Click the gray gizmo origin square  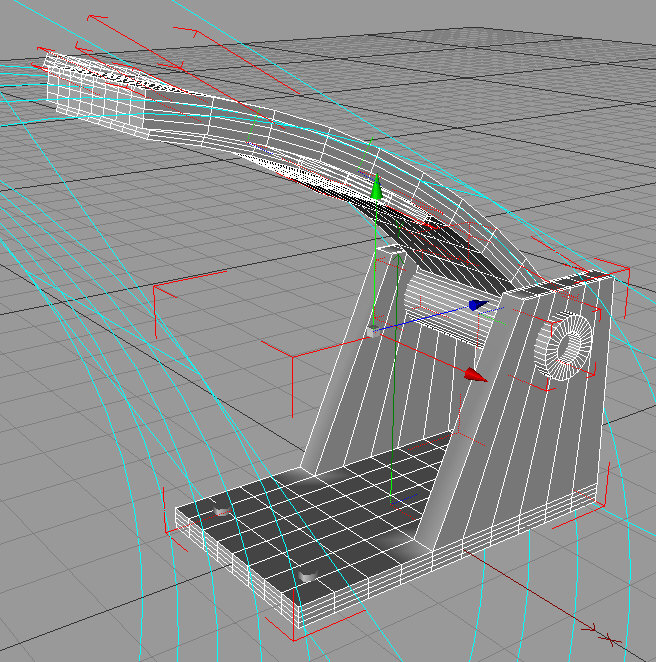(x=371, y=332)
